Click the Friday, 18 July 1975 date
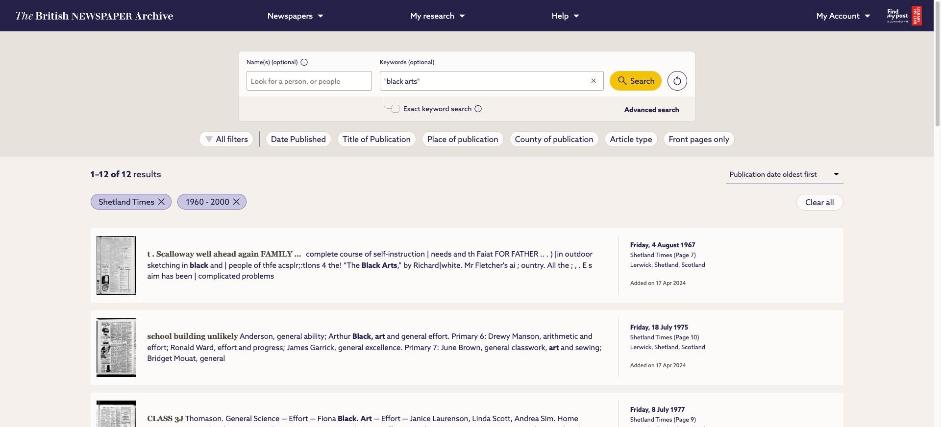 (x=659, y=327)
